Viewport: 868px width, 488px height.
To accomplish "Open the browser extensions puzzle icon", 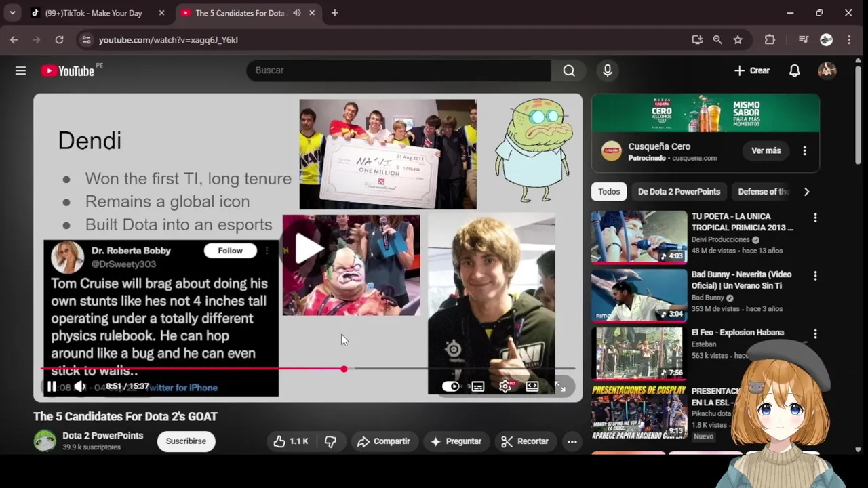I will pyautogui.click(x=770, y=40).
